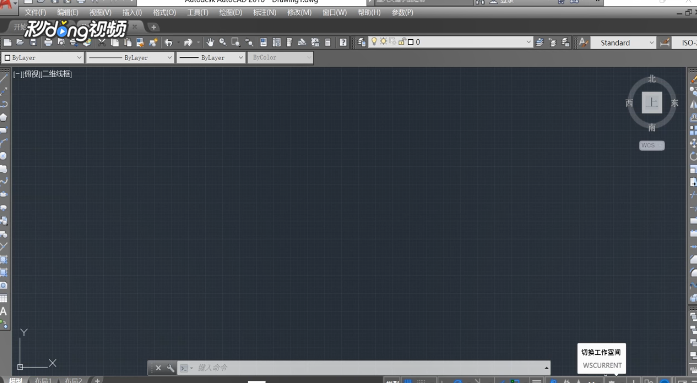
Task: Click the 二维线框 visual style control
Action: [57, 74]
